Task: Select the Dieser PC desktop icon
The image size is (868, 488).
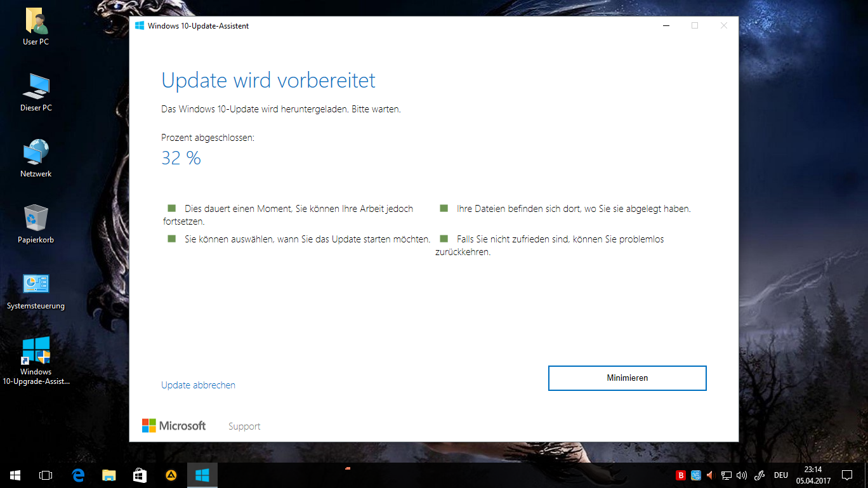Action: click(x=36, y=93)
